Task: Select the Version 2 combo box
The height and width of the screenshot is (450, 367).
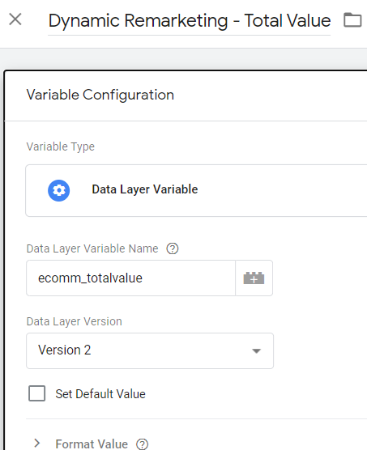Action: 150,351
